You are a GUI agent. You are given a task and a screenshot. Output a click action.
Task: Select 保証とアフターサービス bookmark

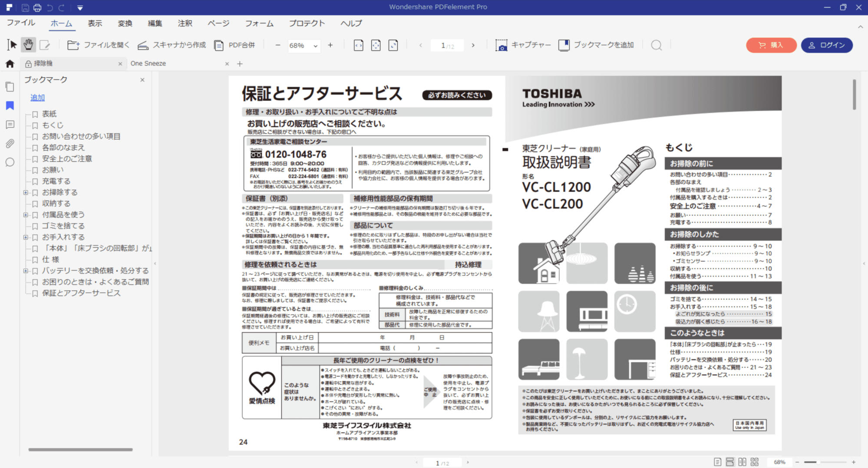click(81, 293)
